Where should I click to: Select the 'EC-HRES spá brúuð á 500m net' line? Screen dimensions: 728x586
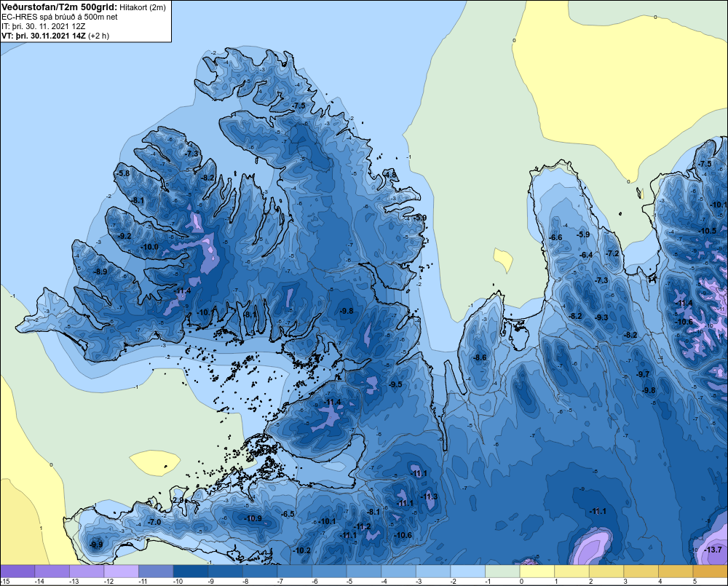pyautogui.click(x=60, y=17)
